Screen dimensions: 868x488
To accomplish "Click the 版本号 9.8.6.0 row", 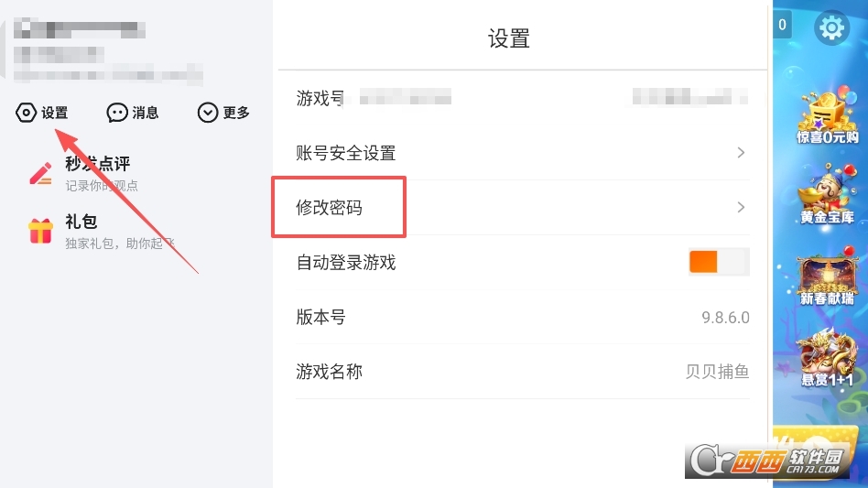I will [x=522, y=318].
